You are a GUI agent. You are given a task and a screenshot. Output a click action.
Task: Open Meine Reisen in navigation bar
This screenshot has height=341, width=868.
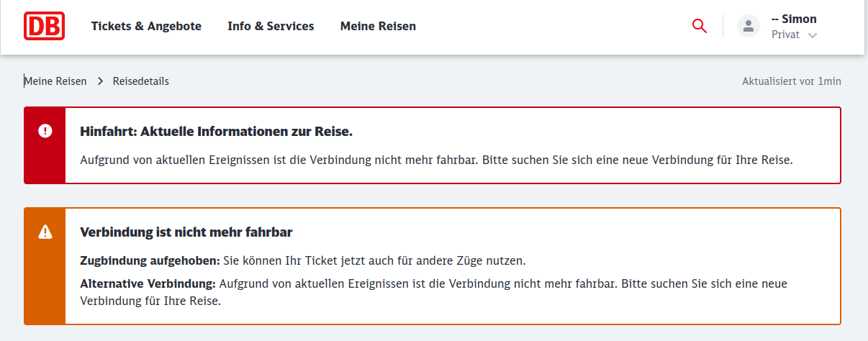click(x=378, y=26)
